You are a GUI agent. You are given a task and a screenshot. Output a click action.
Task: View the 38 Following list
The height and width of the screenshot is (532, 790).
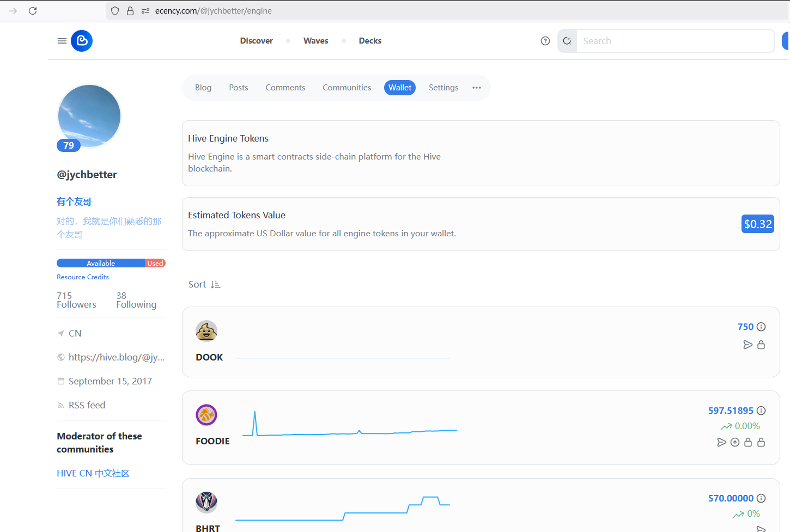(x=136, y=300)
